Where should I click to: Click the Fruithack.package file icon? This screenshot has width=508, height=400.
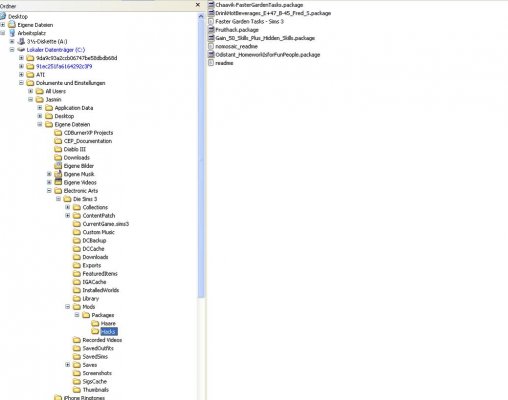211,30
